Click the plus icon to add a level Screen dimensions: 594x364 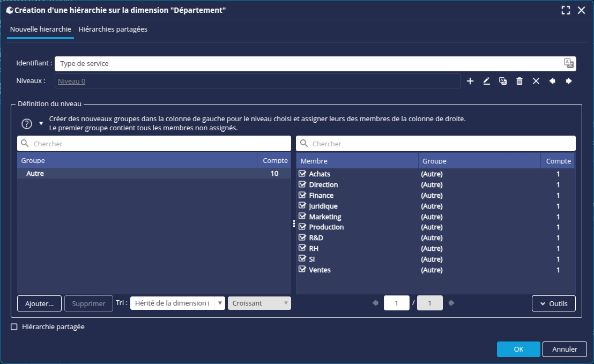pyautogui.click(x=470, y=81)
